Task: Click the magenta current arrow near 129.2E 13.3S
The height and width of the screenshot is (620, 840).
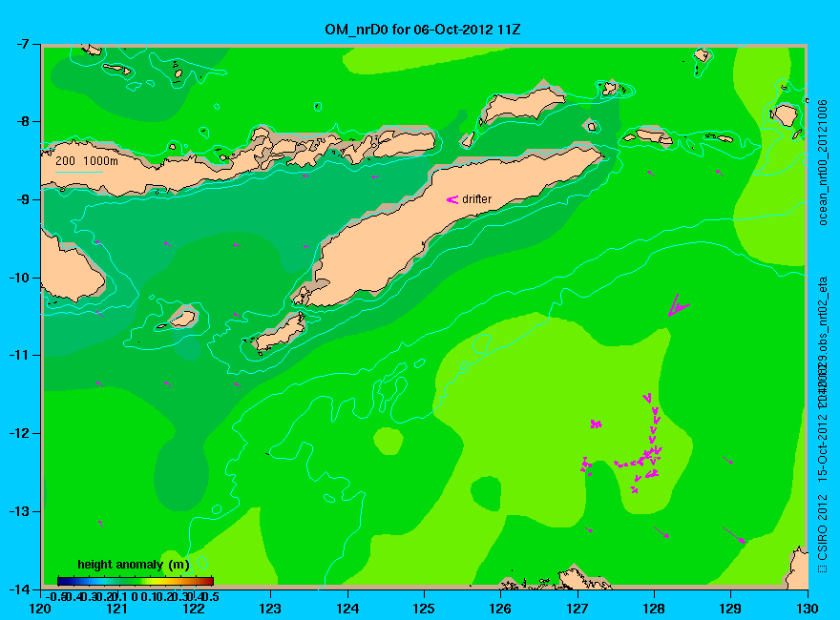Action: click(733, 535)
